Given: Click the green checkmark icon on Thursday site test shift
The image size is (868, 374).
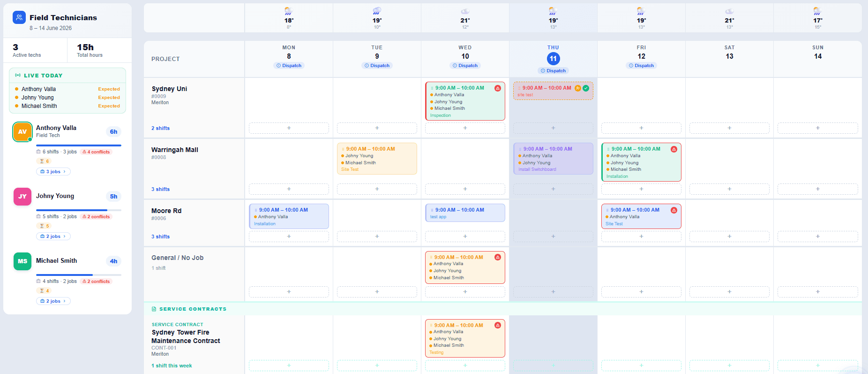Looking at the screenshot, I should tap(586, 88).
